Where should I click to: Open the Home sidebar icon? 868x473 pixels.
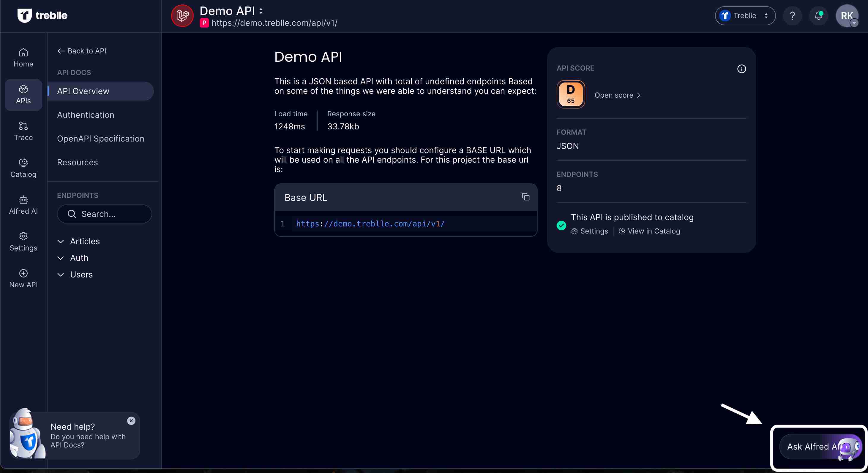23,58
